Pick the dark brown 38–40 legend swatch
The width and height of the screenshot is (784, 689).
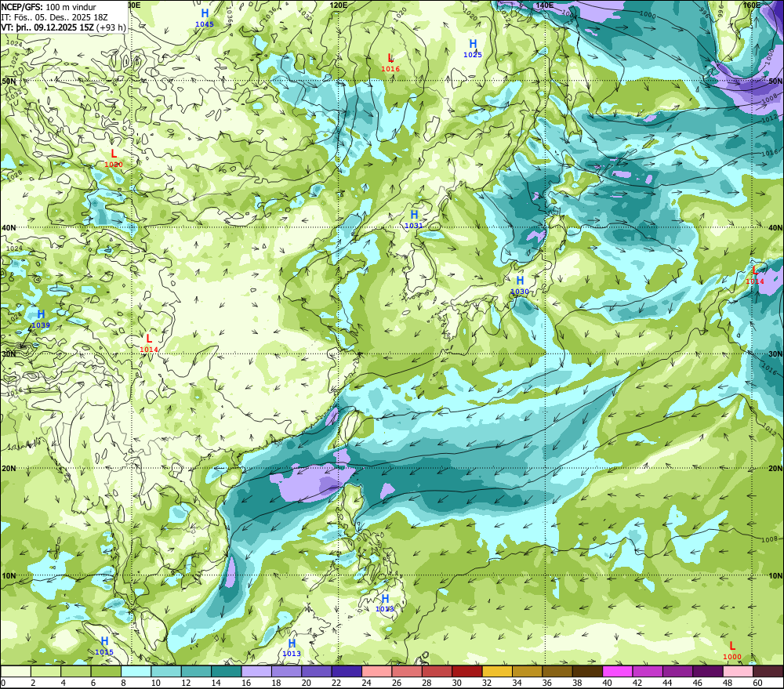tap(587, 671)
